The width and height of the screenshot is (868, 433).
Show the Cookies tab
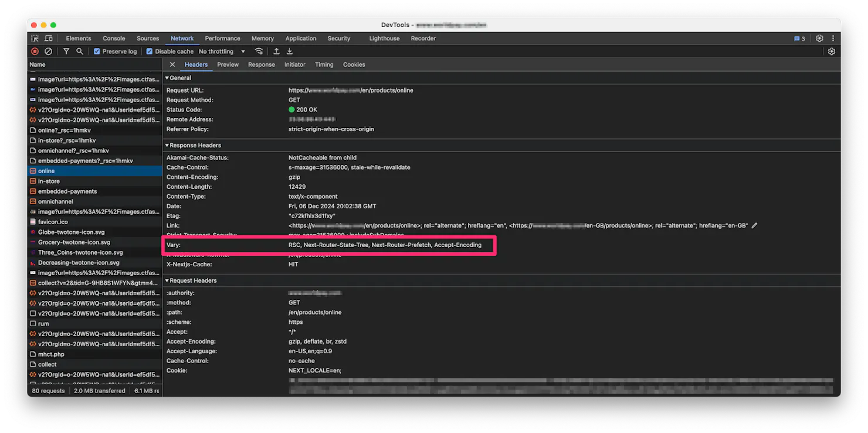click(354, 65)
